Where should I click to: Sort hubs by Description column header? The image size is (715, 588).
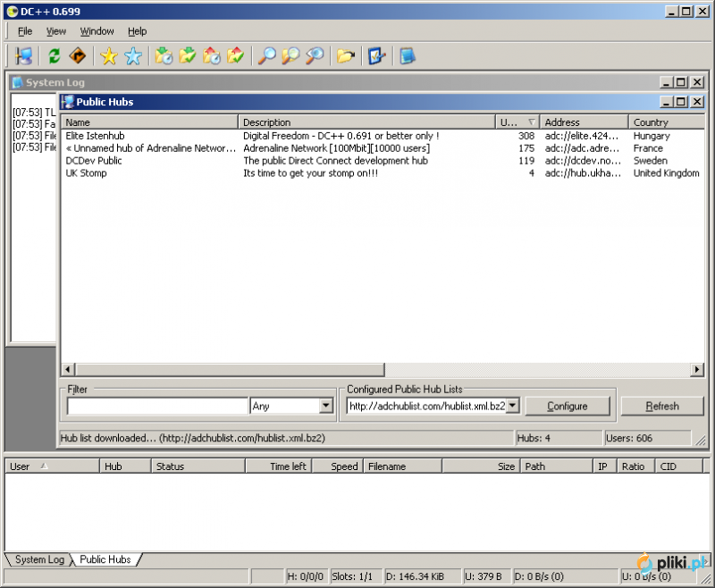pos(366,122)
